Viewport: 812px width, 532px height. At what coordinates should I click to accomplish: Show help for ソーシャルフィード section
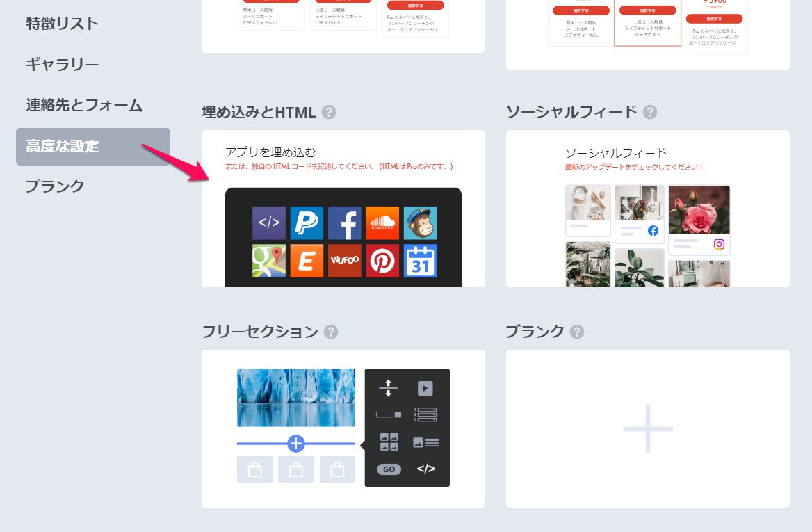(650, 112)
